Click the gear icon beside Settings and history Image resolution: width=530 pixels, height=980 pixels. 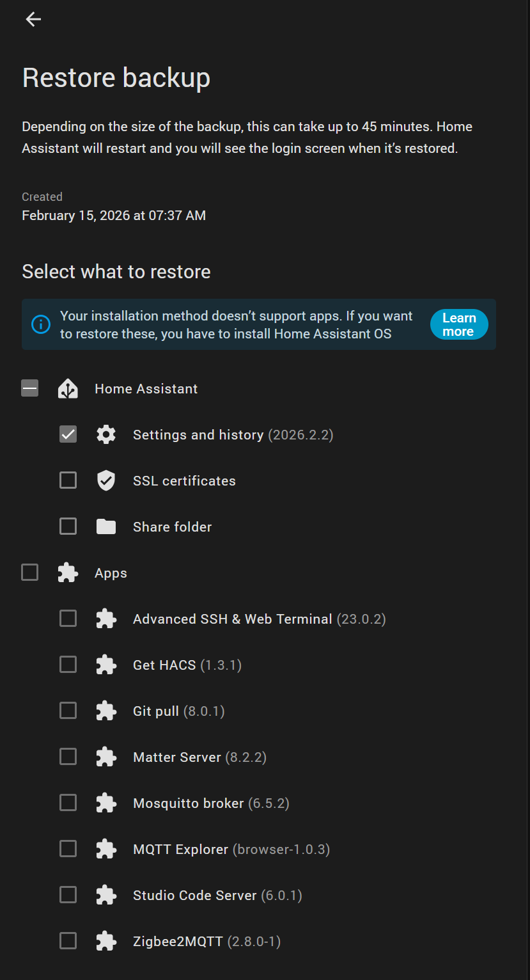(x=106, y=435)
